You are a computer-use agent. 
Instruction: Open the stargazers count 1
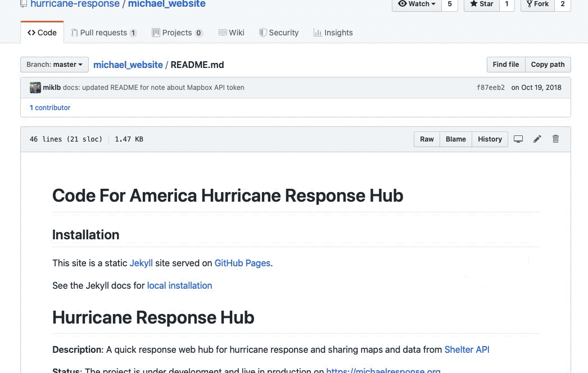[x=506, y=4]
